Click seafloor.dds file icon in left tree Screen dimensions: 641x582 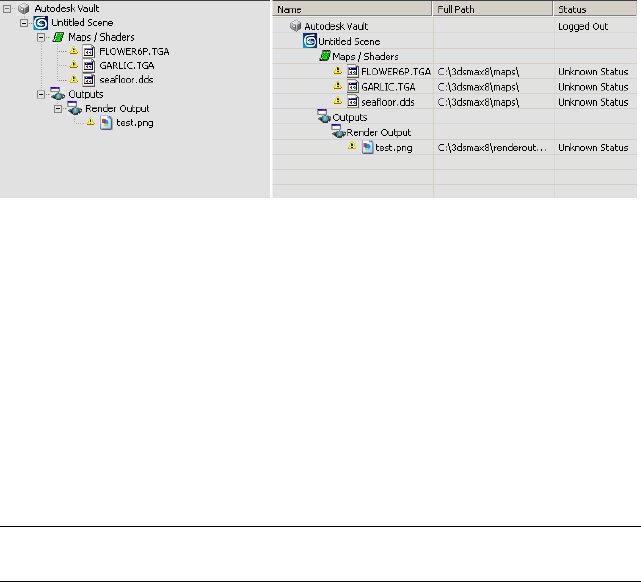89,80
